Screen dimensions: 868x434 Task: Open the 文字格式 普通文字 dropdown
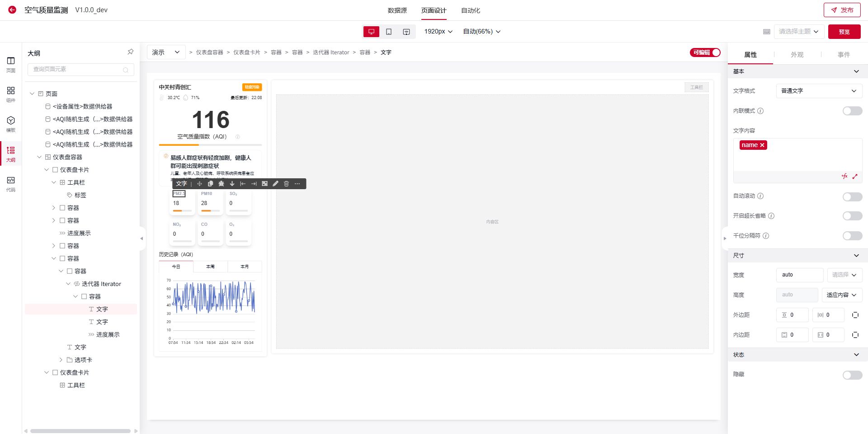pyautogui.click(x=819, y=91)
